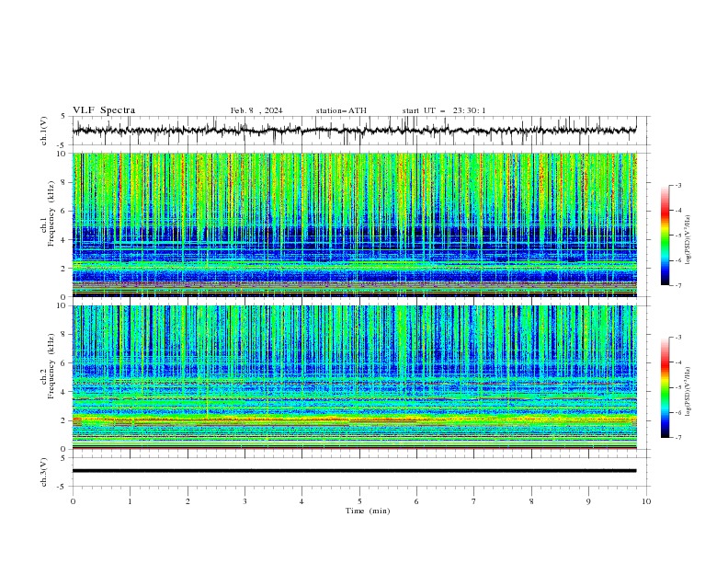Click the ch.1 "Frequency (kHz)" axis label
Viewport: 728px width, 563px height.
[51, 214]
